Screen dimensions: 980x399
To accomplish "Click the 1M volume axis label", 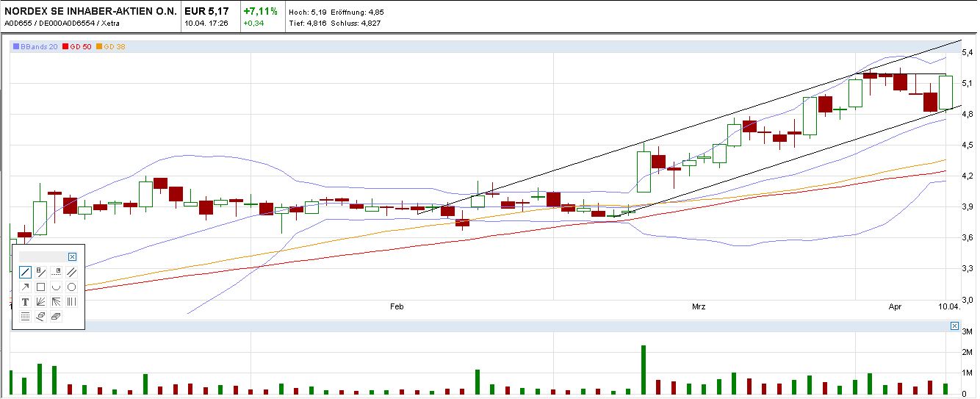I will pos(968,374).
